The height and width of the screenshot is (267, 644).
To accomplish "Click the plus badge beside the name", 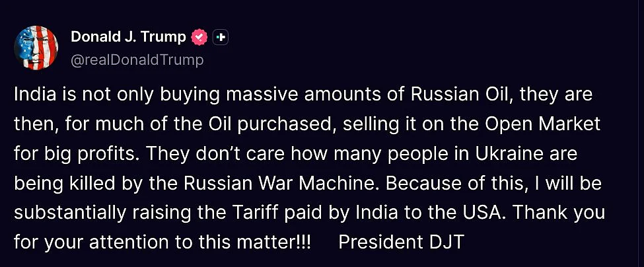I will click(221, 38).
